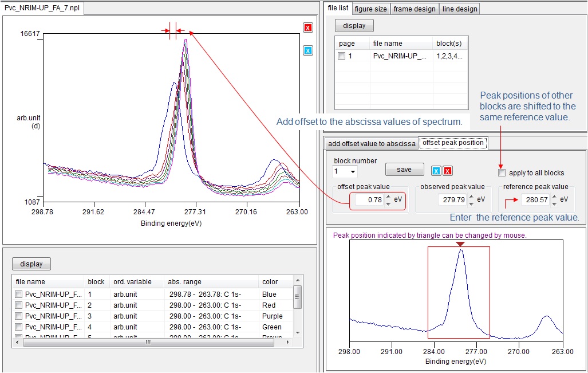The image size is (588, 373).
Task: Click vertical scrollbar down arrow of block table
Action: point(298,332)
